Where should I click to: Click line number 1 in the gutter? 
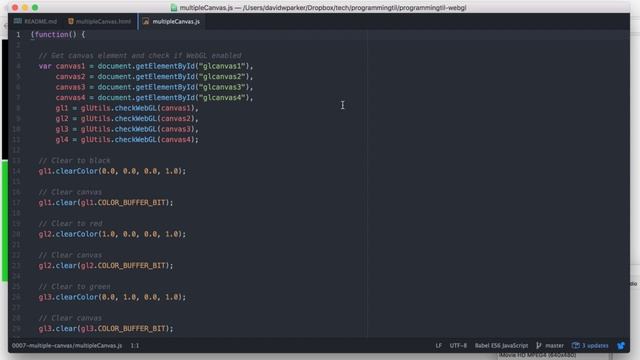click(18, 35)
